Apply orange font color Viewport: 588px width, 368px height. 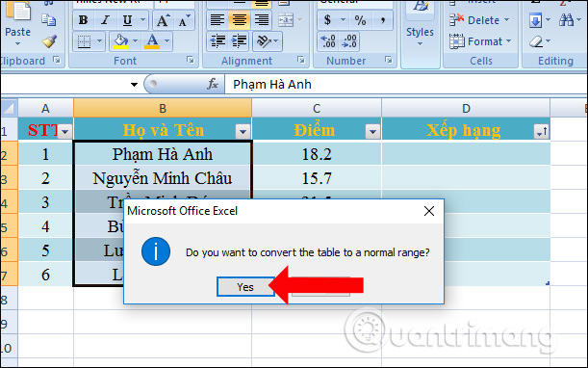click(152, 41)
